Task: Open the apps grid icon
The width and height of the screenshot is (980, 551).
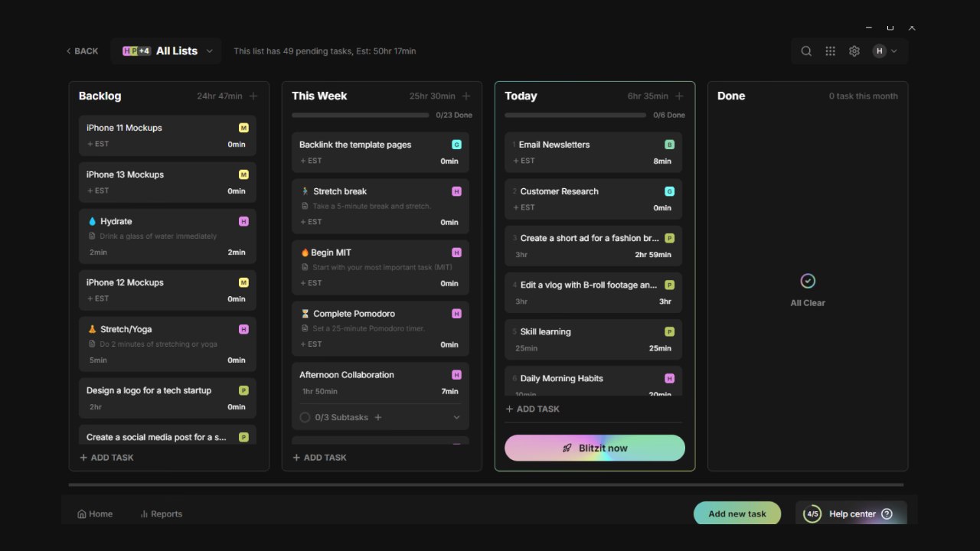Action: pyautogui.click(x=830, y=51)
